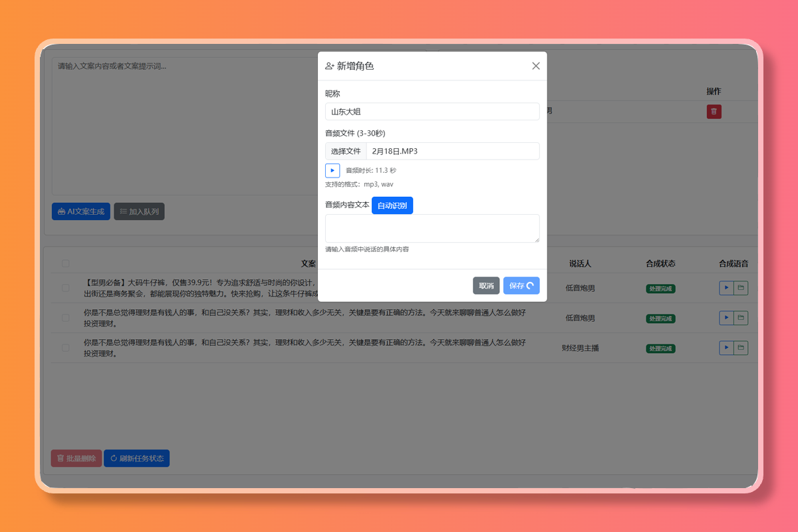This screenshot has height=532, width=798.
Task: Open folder for the second task's synthesized audio
Action: pyautogui.click(x=741, y=318)
